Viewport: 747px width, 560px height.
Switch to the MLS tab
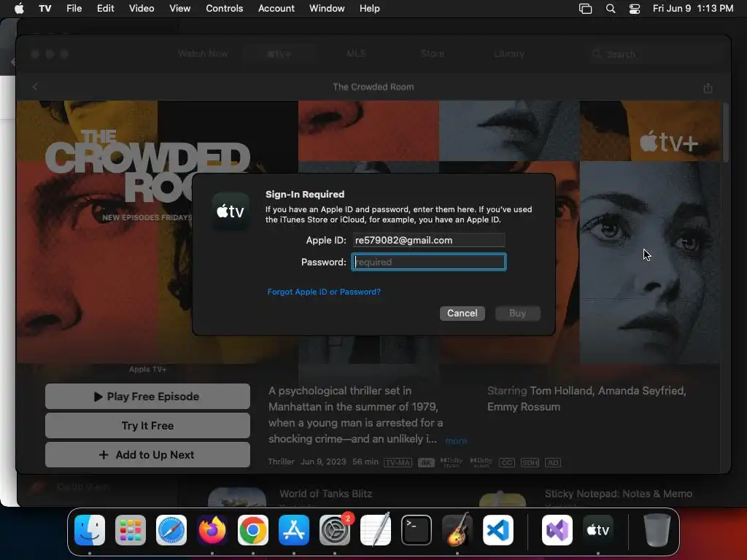pos(356,54)
